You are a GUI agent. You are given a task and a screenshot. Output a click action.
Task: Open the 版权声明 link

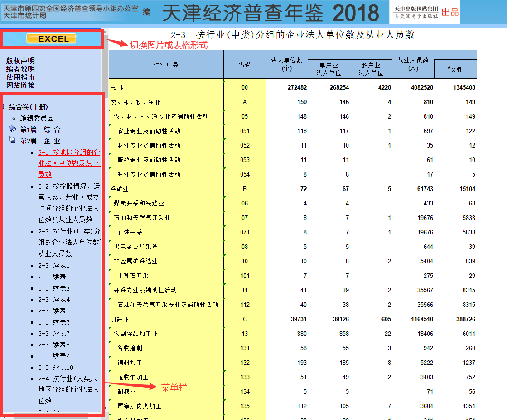(20, 61)
